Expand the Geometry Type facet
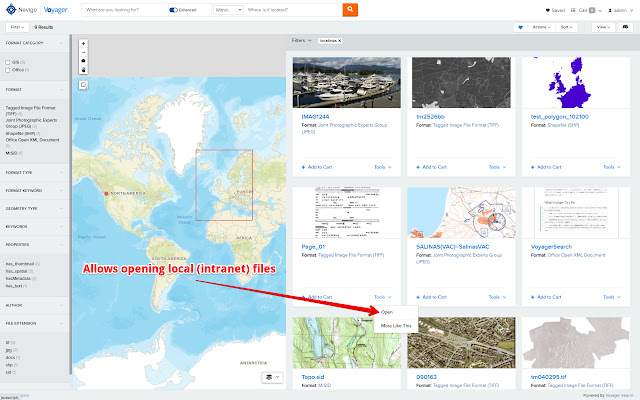Image resolution: width=640 pixels, height=400 pixels. point(61,209)
